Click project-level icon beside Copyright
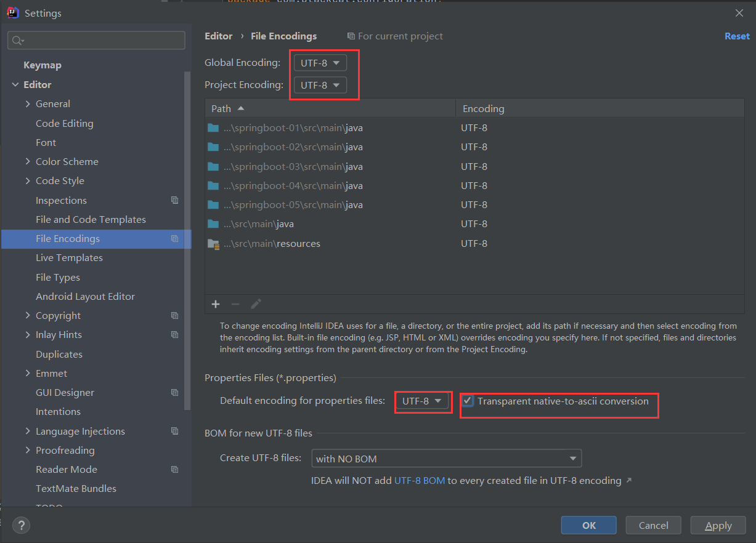This screenshot has width=756, height=543. coord(175,316)
